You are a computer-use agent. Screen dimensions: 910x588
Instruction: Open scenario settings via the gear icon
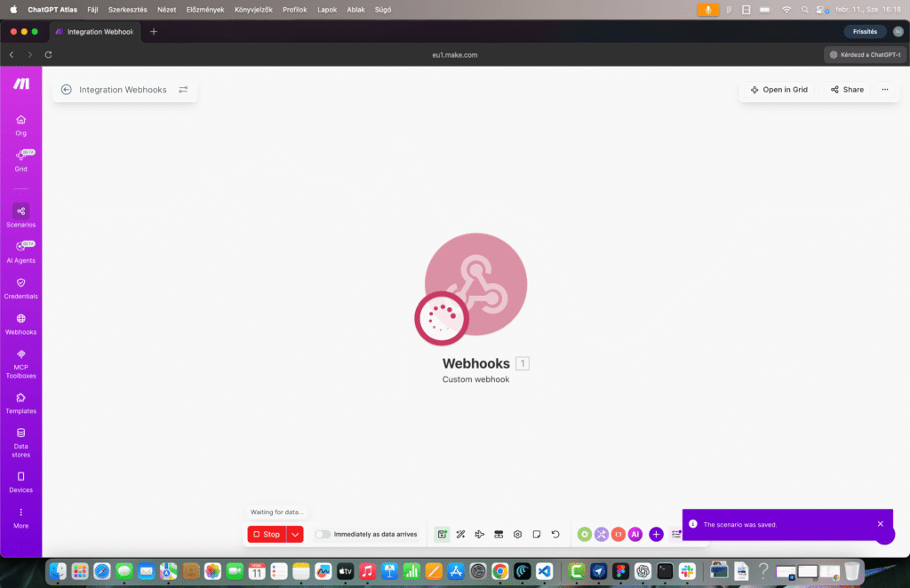(x=517, y=534)
